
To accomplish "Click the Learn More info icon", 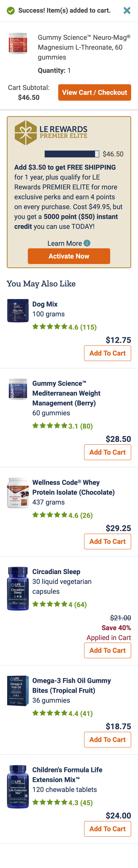I will click(x=87, y=243).
